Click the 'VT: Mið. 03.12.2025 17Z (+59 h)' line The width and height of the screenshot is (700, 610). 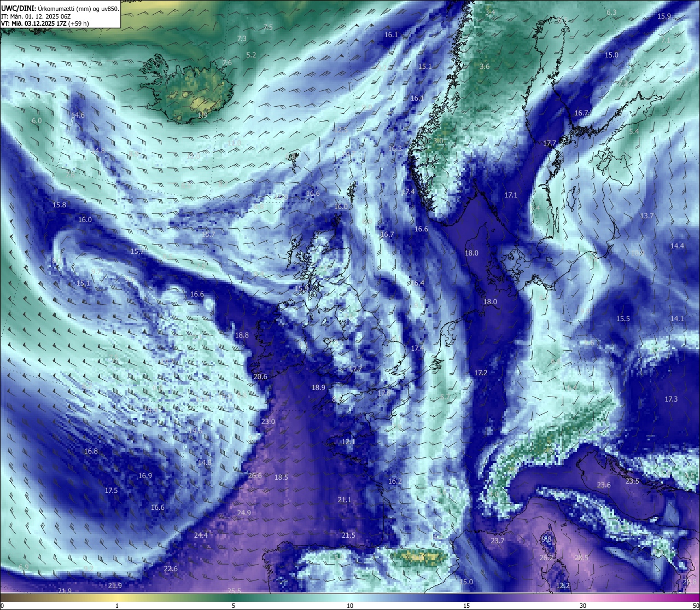point(45,24)
